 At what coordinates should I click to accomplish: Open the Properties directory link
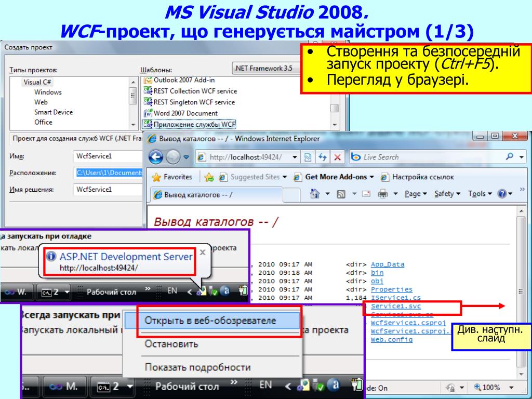[x=392, y=289]
